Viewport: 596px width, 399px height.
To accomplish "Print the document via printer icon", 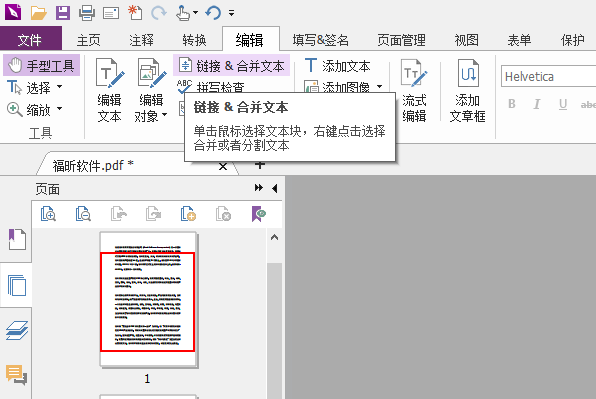I will pyautogui.click(x=87, y=13).
